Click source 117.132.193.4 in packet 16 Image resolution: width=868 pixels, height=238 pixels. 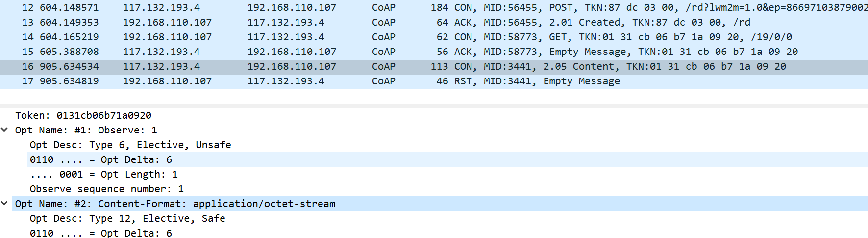(162, 66)
